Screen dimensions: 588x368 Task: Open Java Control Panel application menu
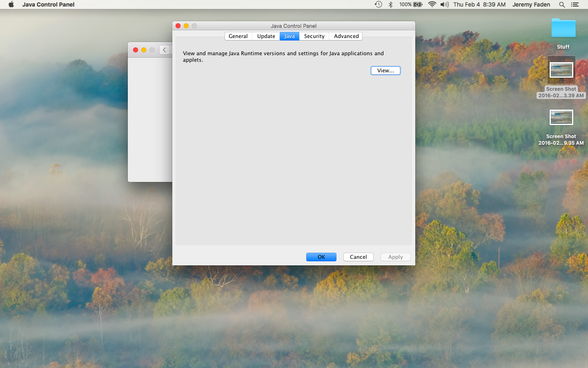click(x=48, y=4)
